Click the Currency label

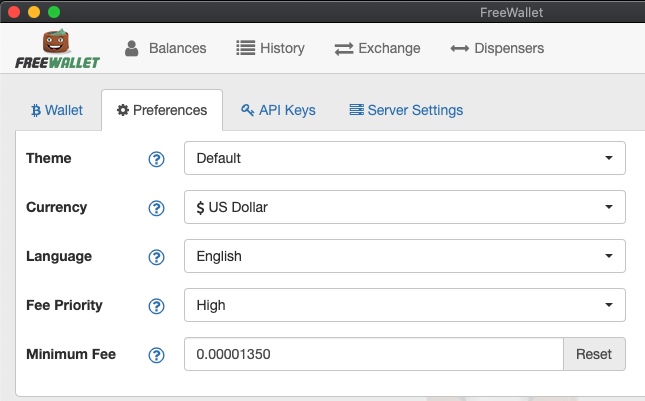[x=56, y=207]
